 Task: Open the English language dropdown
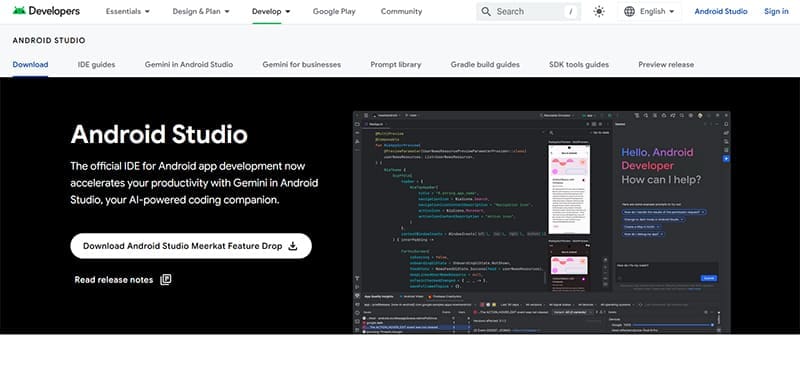tap(649, 11)
